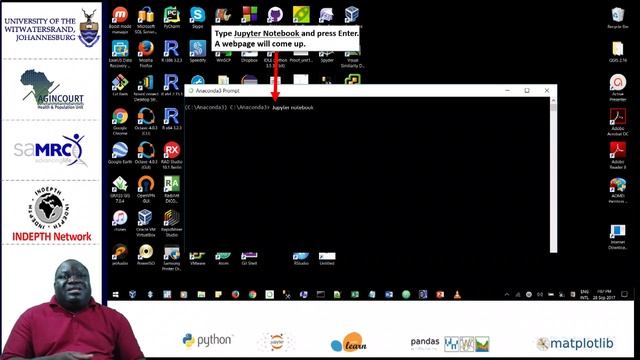Close the Anaconda3 Prompt window
Image resolution: width=640 pixels, height=360 pixels.
[x=547, y=91]
